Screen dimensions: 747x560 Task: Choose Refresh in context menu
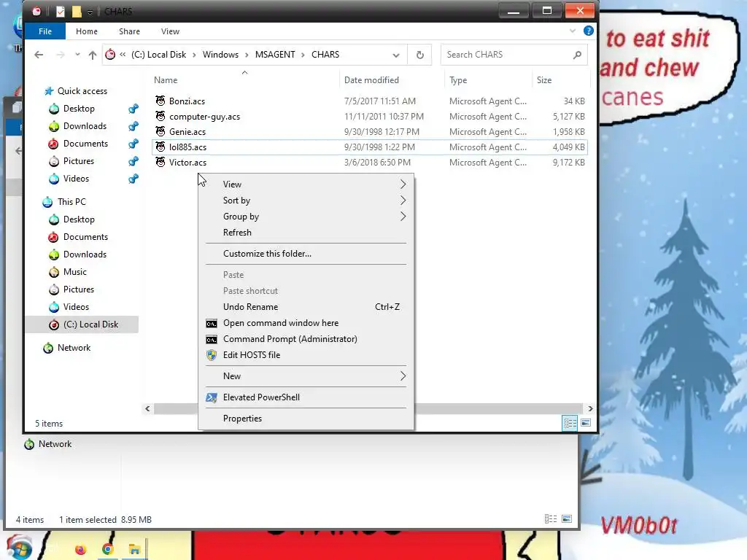click(237, 233)
